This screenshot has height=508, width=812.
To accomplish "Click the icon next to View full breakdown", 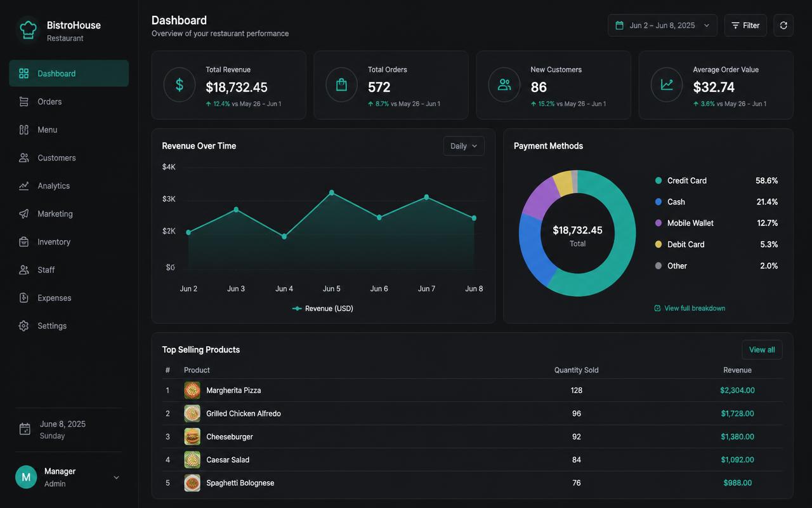I will [657, 309].
